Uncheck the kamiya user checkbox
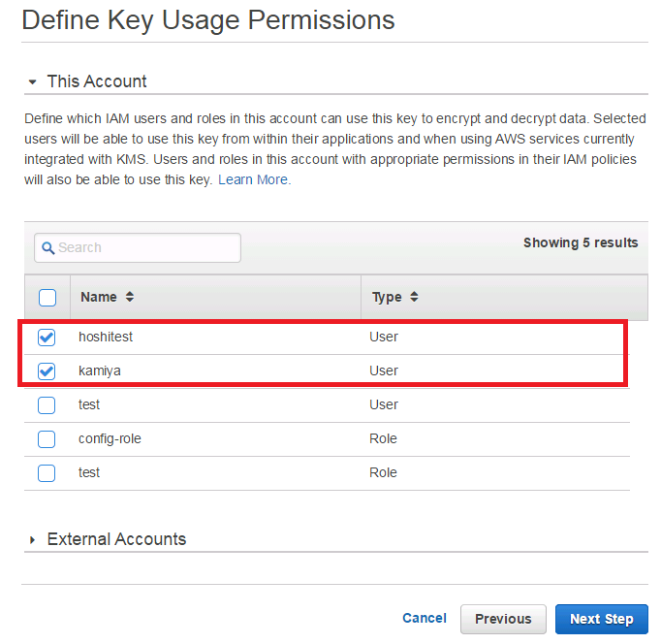 click(47, 371)
